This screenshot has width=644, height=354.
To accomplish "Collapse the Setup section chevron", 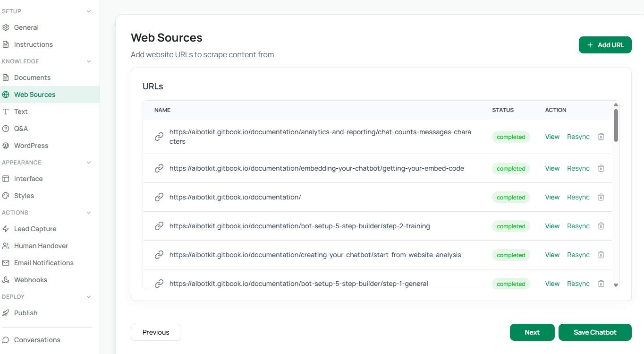I will (89, 11).
